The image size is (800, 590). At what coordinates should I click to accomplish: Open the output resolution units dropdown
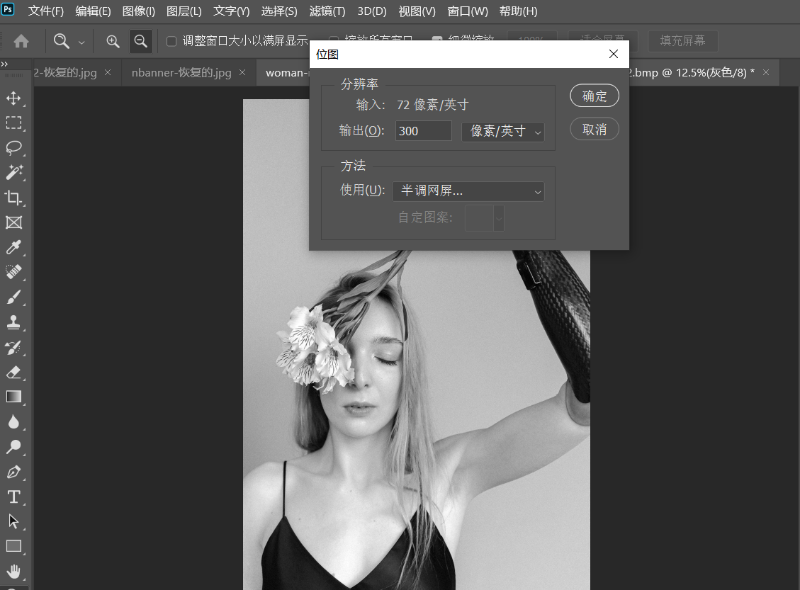(502, 131)
